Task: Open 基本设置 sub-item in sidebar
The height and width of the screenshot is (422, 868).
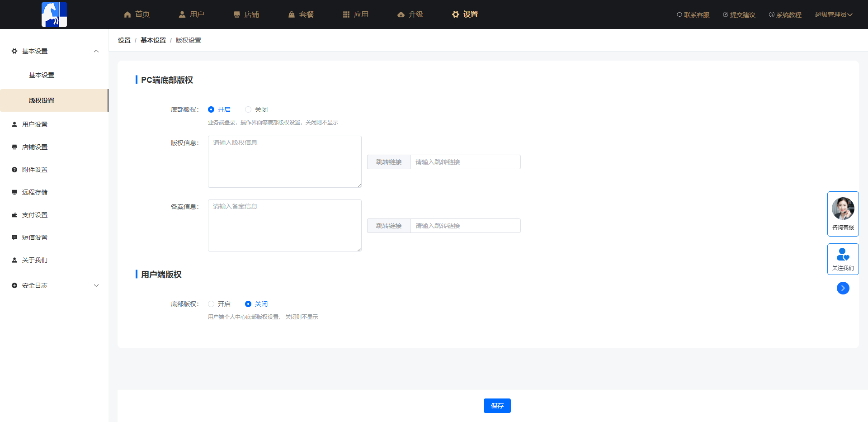Action: tap(54, 75)
